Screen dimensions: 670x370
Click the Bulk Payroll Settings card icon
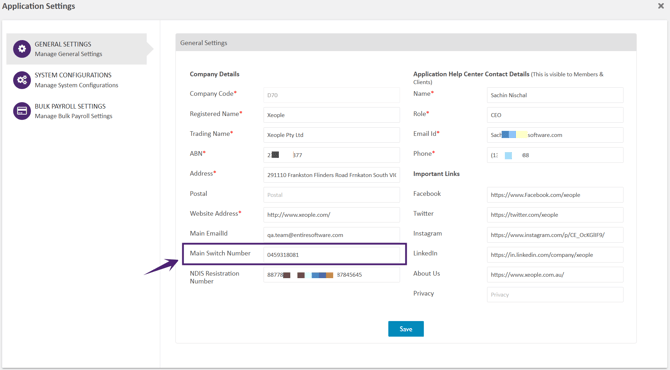22,111
